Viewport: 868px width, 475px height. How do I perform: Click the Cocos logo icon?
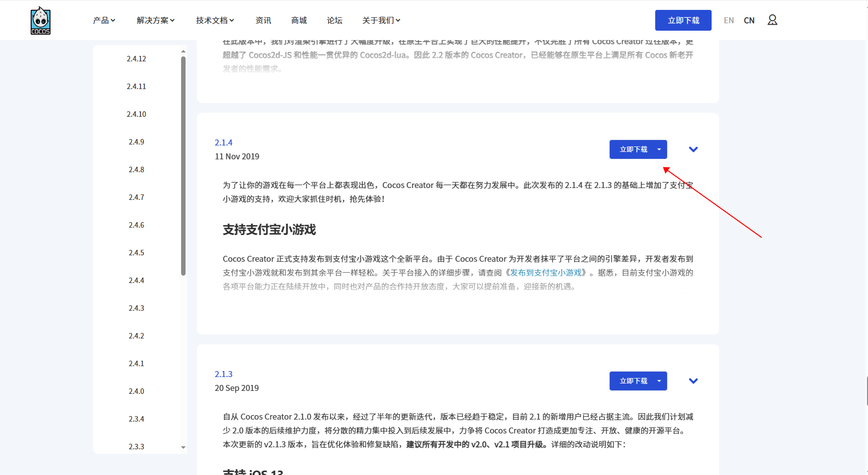(x=41, y=20)
